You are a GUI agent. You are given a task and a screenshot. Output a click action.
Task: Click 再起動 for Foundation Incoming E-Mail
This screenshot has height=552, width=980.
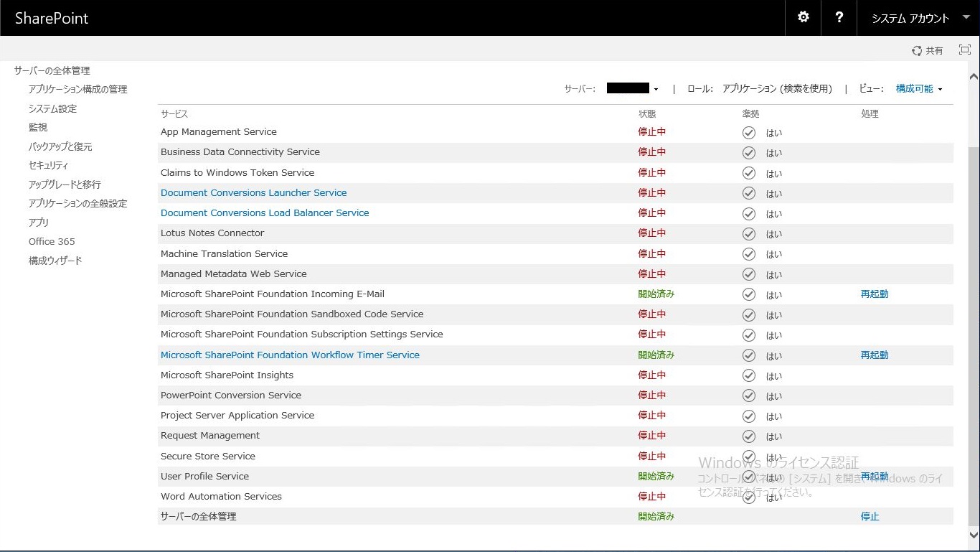pyautogui.click(x=875, y=294)
